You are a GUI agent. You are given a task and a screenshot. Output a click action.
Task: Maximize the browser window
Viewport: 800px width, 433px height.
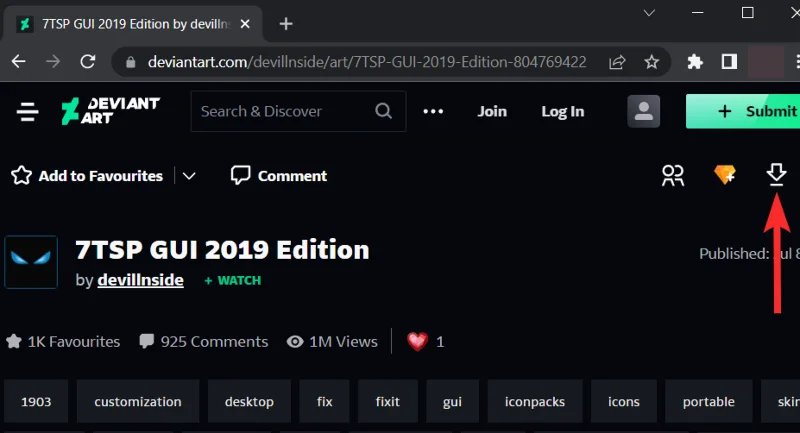(x=747, y=13)
